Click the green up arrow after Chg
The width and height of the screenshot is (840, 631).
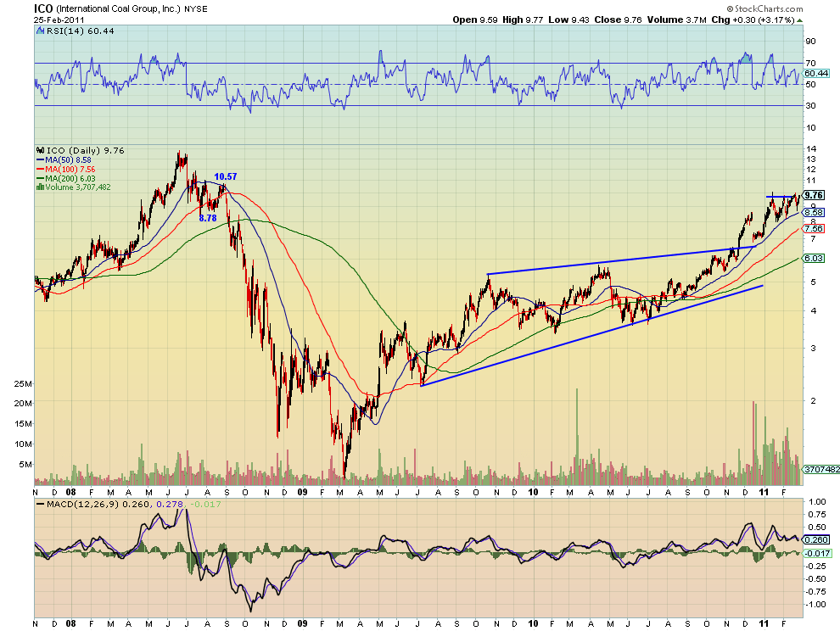pos(800,20)
